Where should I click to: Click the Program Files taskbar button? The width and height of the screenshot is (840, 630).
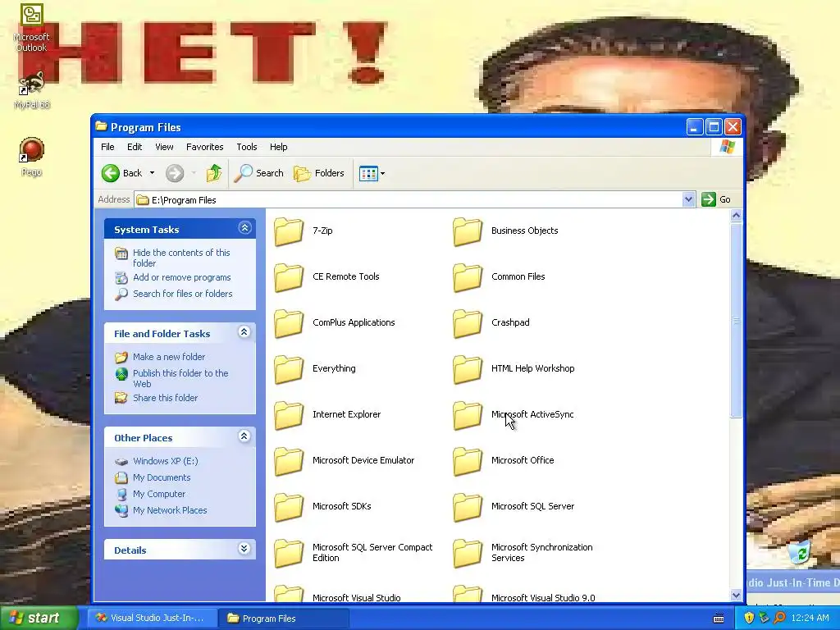[x=285, y=618]
